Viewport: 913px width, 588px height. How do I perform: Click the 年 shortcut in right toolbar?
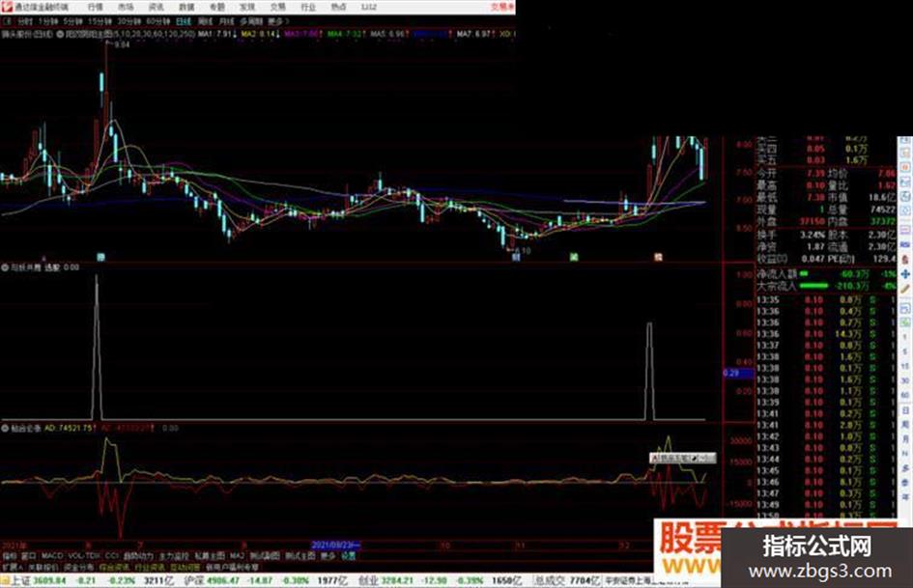click(905, 497)
